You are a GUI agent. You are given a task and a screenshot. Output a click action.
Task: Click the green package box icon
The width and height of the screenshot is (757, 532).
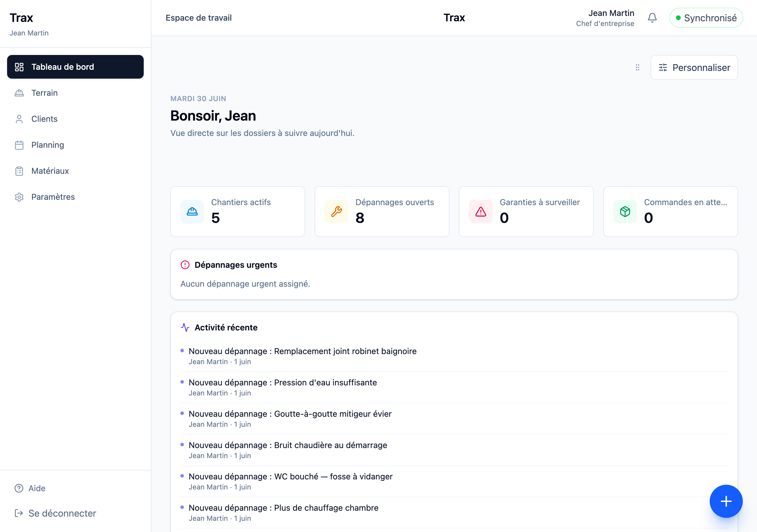pos(625,212)
